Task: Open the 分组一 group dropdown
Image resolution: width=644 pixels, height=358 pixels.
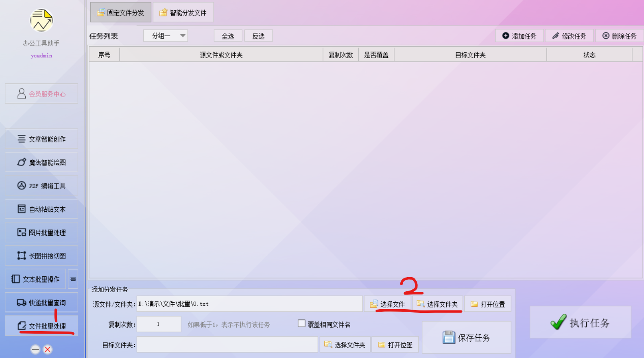Action: [166, 36]
